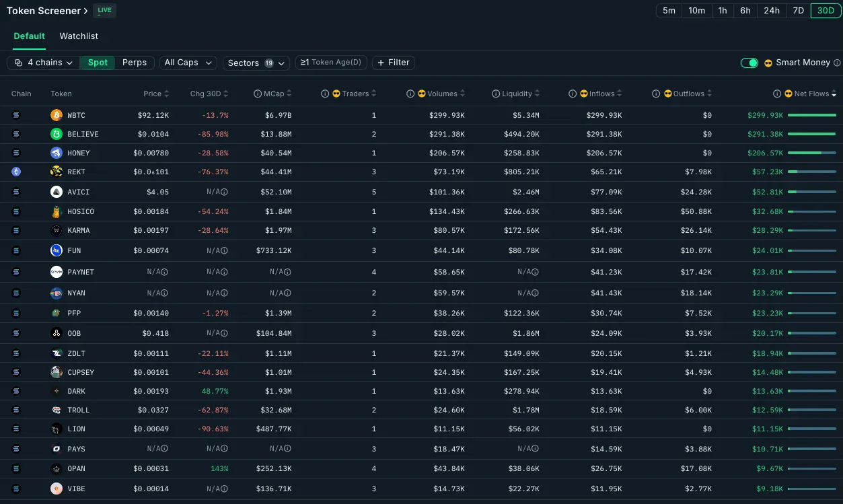Click the Solana chain icon in WBTC row
843x504 pixels.
coord(16,115)
